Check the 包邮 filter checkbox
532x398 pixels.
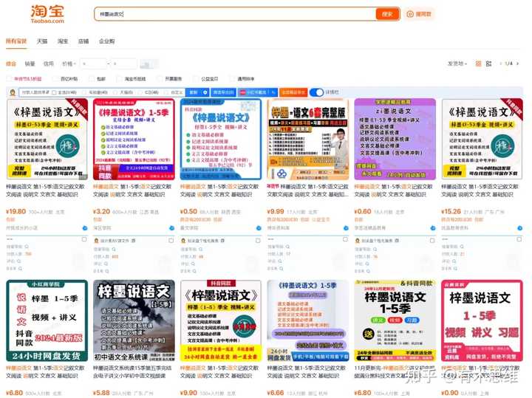point(92,79)
